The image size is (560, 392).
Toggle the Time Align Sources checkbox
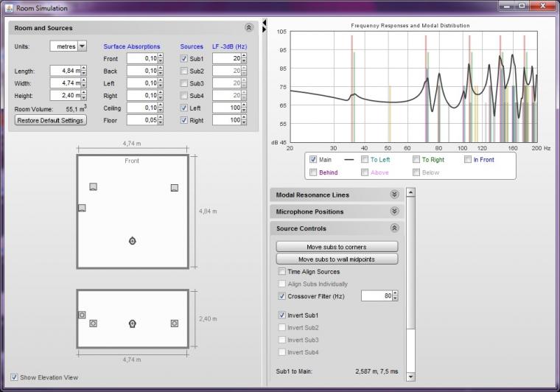pyautogui.click(x=282, y=272)
